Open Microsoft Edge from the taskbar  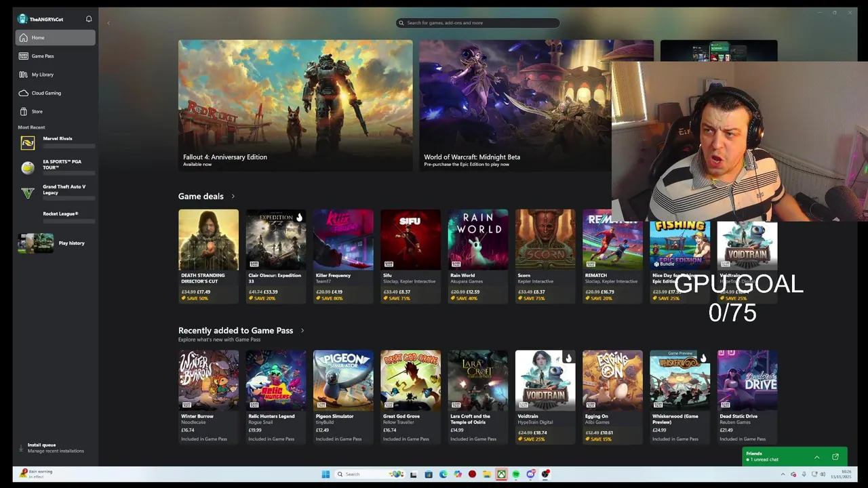click(x=443, y=474)
